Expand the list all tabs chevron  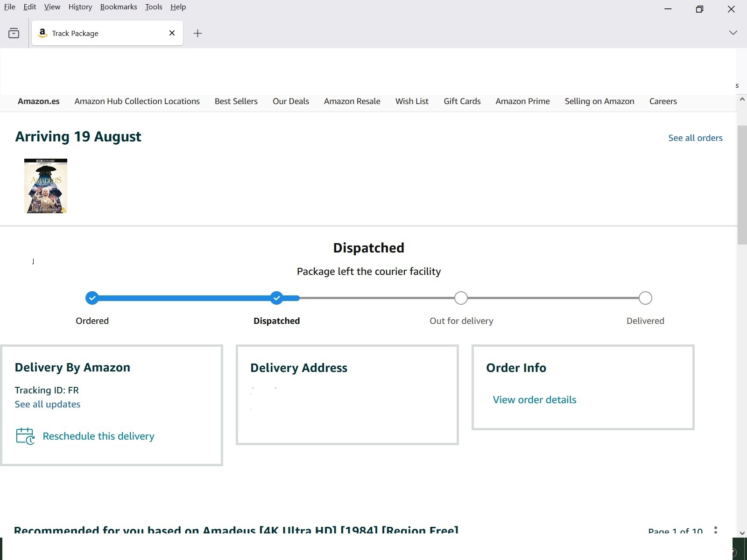click(x=733, y=33)
